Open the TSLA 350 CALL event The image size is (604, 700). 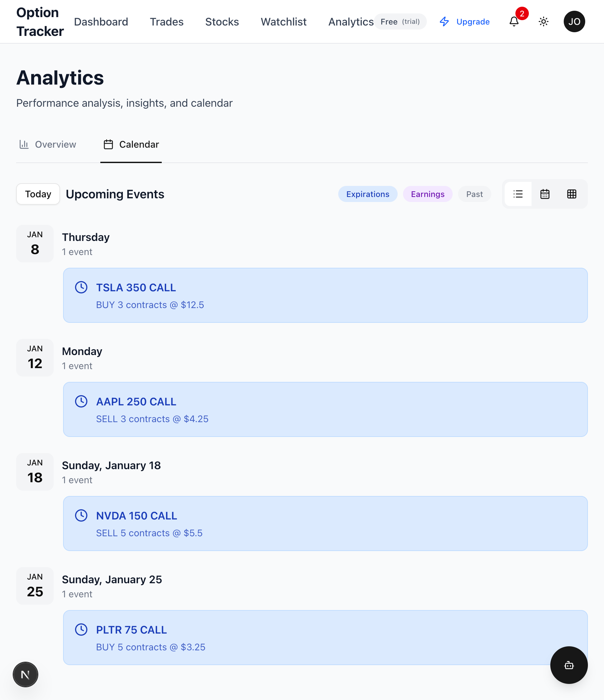coord(325,295)
